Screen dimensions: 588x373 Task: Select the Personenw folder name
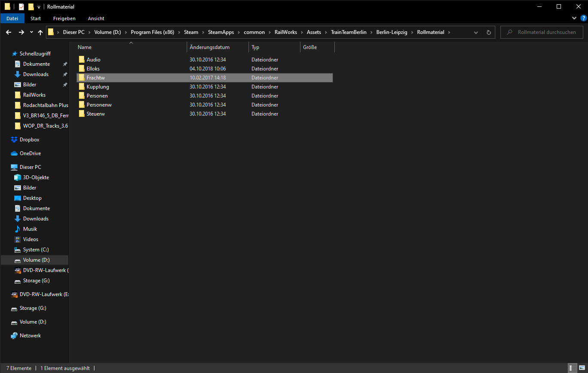[x=99, y=105]
